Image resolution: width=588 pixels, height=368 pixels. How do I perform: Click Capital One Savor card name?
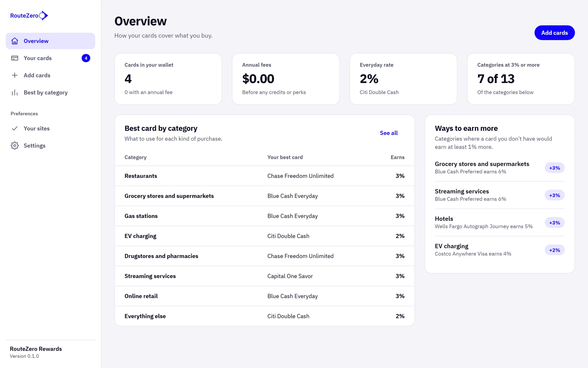point(290,276)
